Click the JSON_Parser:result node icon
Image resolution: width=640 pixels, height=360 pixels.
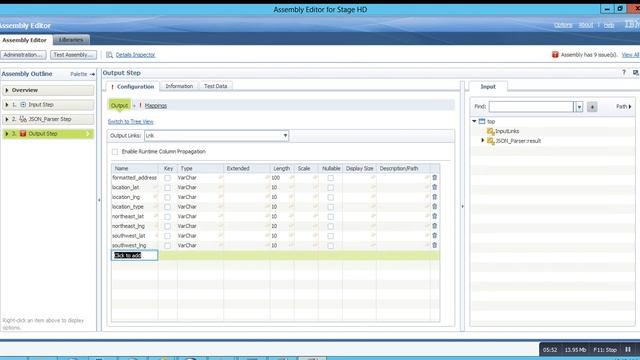click(491, 141)
